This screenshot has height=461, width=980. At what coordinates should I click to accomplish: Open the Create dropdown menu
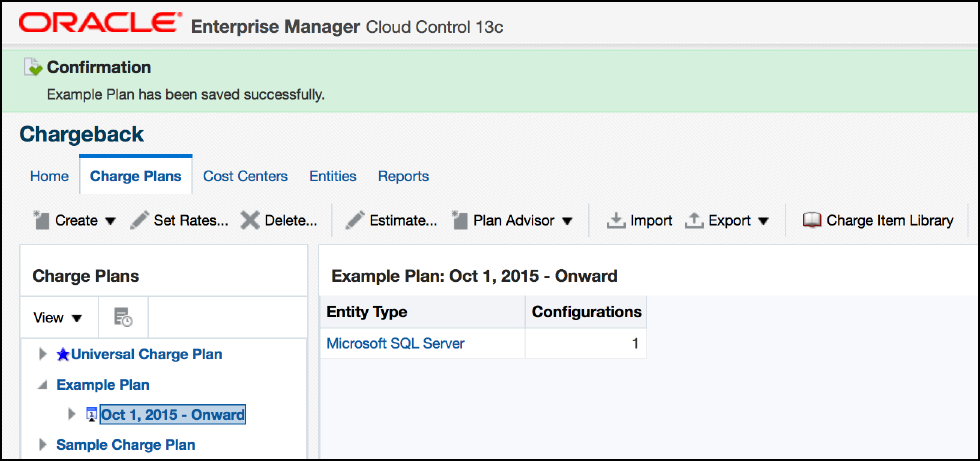coord(75,220)
